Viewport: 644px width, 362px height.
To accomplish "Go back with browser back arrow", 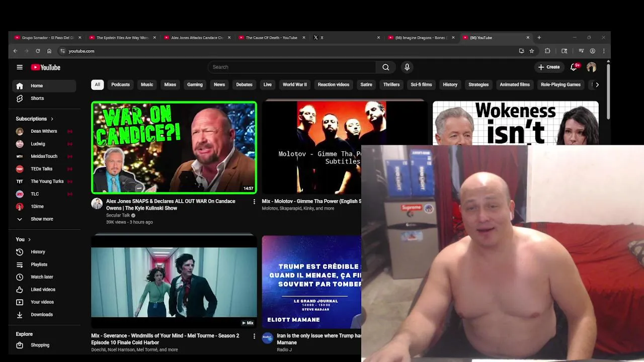I will pos(15,51).
